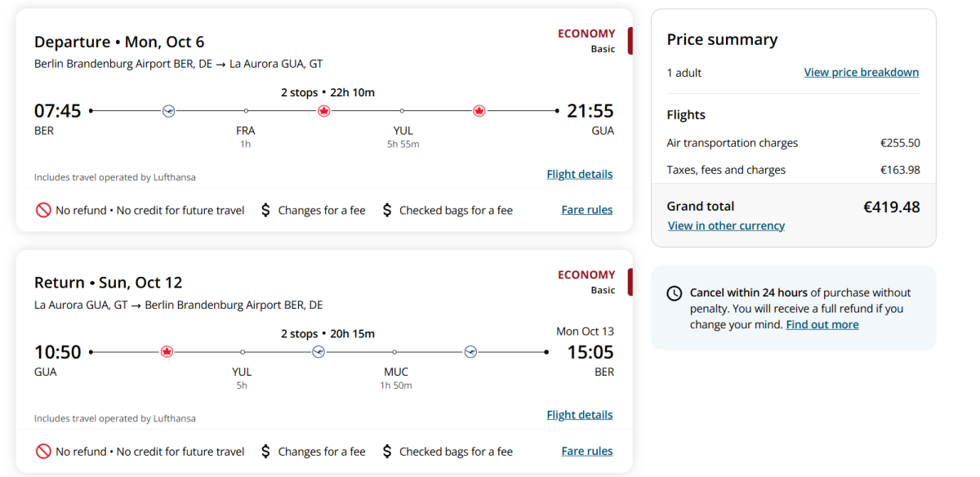
Task: Open return Flight details
Action: coord(579,415)
